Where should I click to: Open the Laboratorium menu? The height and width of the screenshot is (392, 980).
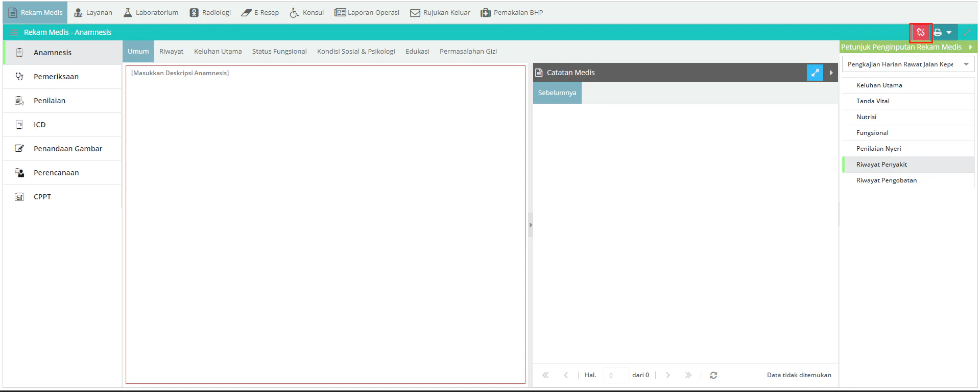(x=151, y=12)
